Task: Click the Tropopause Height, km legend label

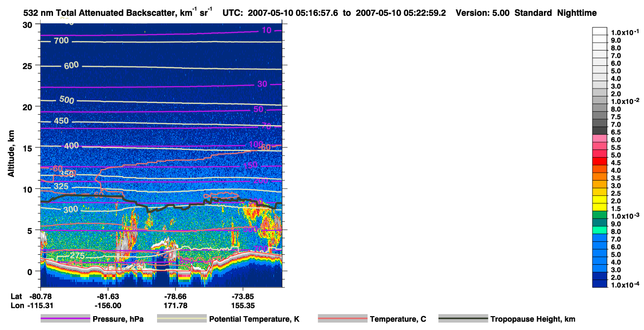Action: tap(533, 319)
